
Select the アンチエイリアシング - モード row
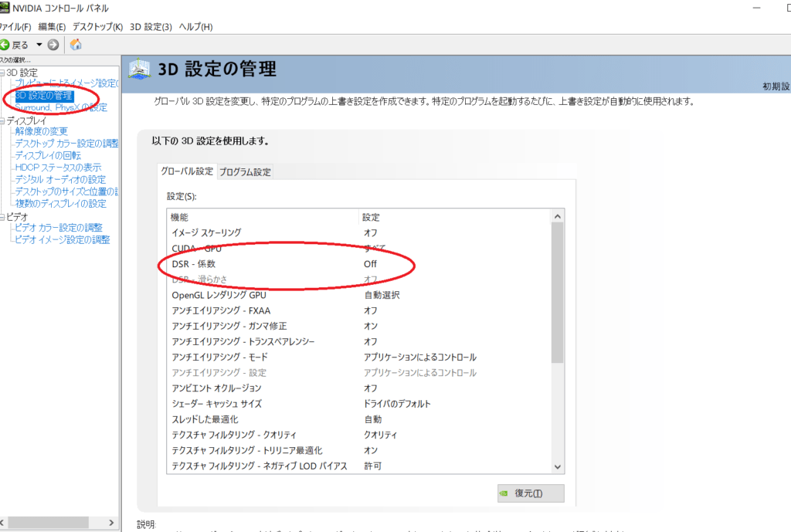358,357
